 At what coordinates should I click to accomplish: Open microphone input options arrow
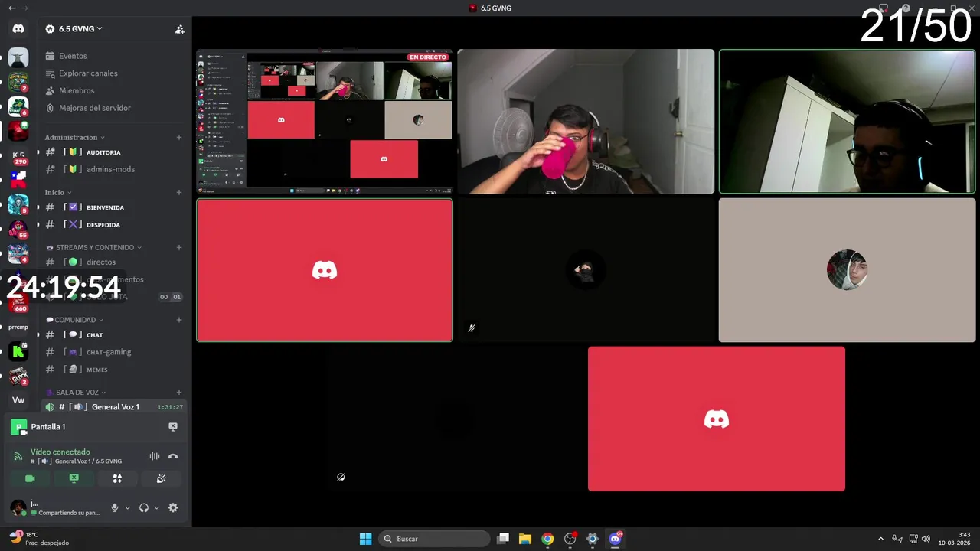pyautogui.click(x=127, y=507)
